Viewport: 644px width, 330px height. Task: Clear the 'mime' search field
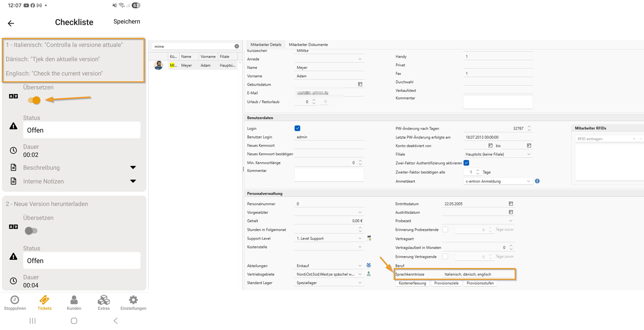point(237,46)
